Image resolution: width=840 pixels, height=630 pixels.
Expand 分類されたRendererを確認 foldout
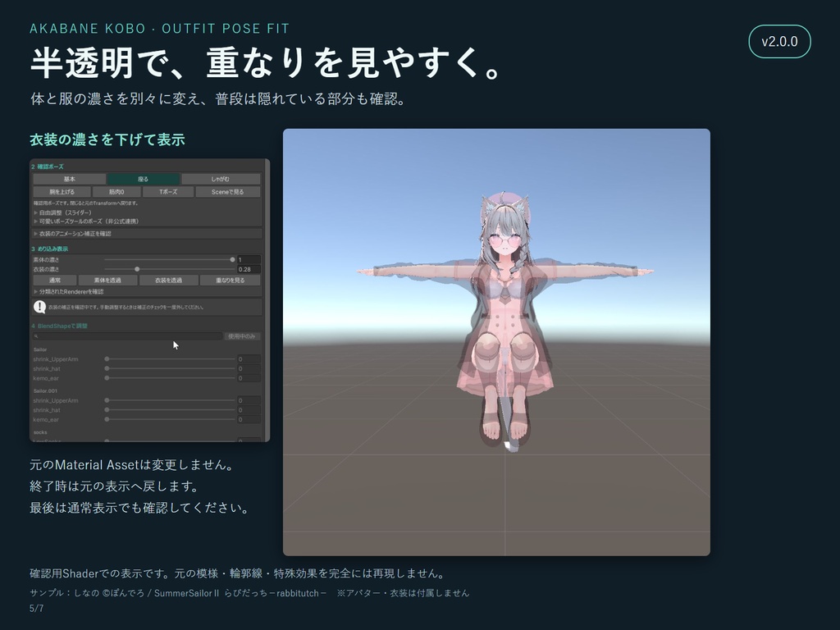point(68,292)
